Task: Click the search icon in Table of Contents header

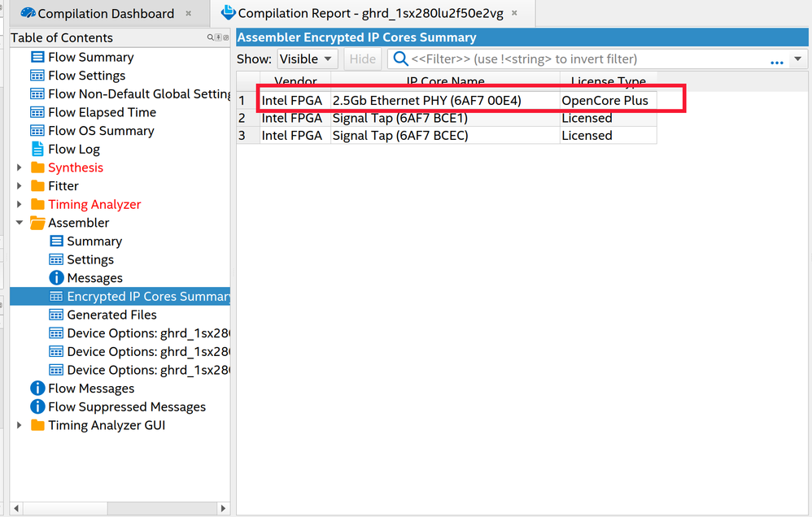Action: (x=210, y=38)
